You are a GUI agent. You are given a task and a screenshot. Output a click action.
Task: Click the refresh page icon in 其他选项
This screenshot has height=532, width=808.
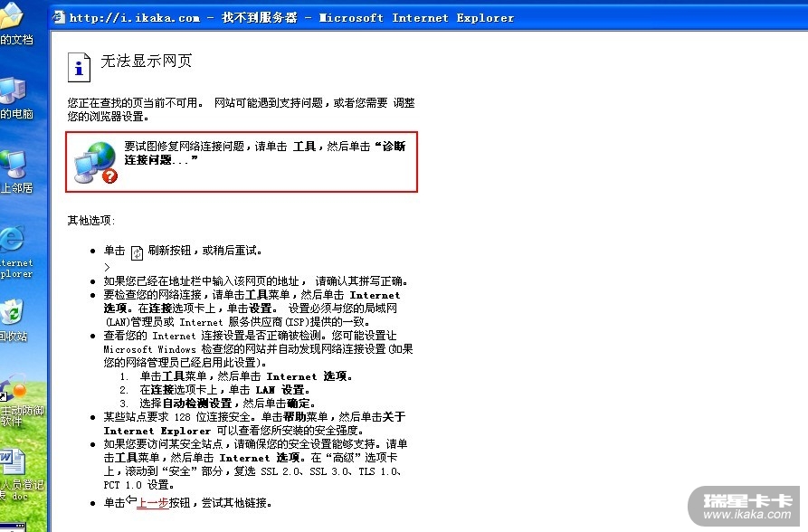pos(137,252)
